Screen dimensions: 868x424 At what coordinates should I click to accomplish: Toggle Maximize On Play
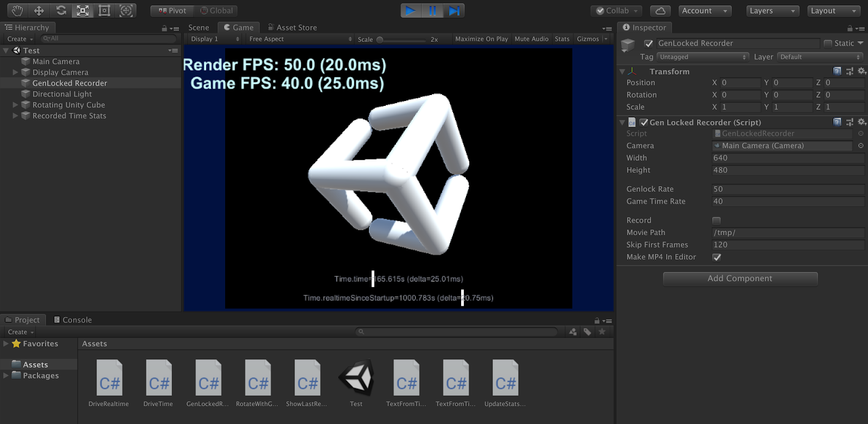coord(481,39)
